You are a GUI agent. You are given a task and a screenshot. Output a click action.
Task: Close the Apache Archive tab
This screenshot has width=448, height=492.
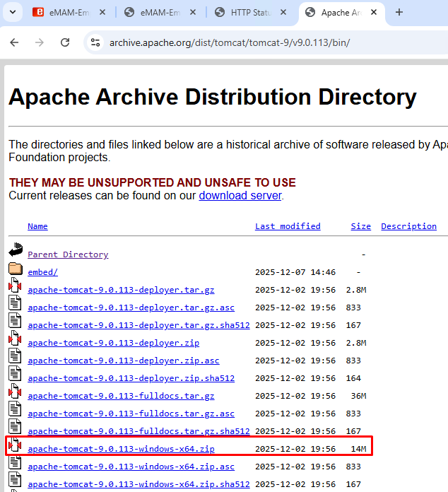[374, 13]
